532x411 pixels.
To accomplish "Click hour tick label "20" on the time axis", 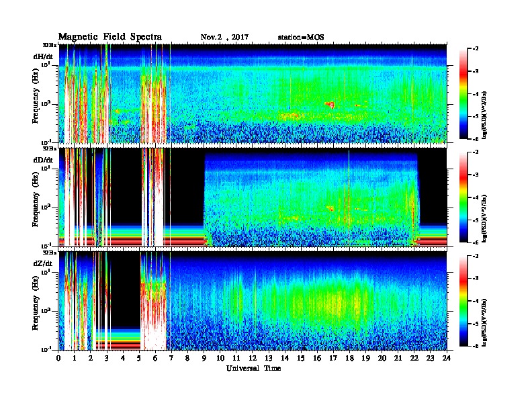I will pos(382,358).
